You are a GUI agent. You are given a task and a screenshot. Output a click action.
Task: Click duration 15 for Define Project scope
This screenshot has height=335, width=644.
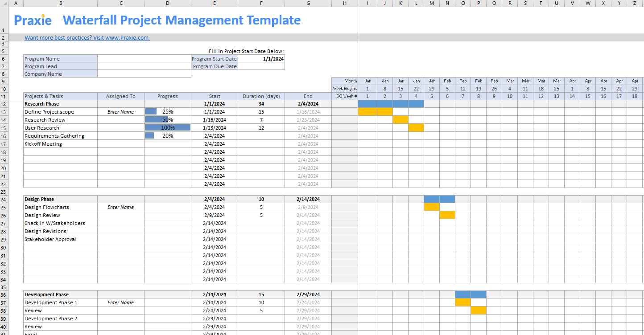click(261, 112)
